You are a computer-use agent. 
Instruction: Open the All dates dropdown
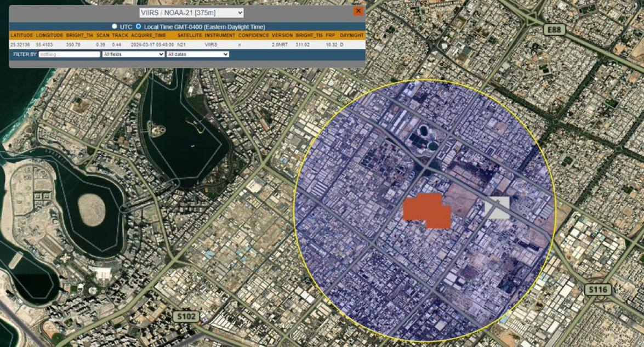click(197, 54)
